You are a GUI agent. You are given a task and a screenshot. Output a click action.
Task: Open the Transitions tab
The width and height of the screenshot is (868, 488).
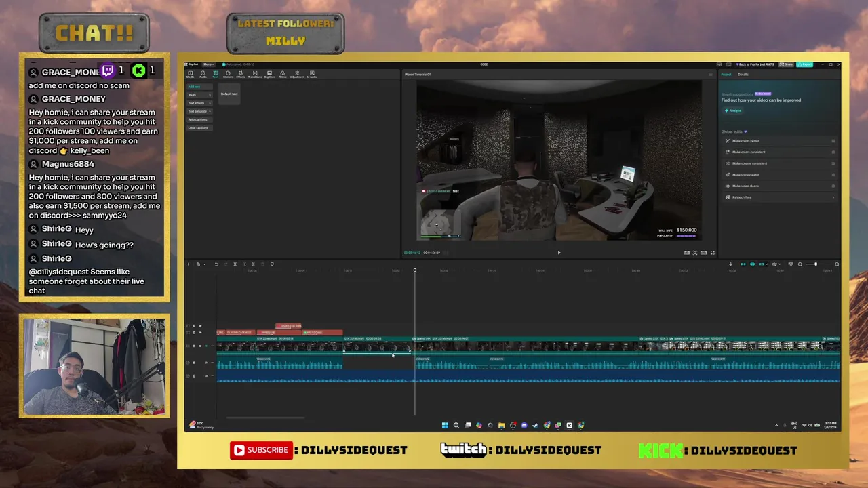255,74
